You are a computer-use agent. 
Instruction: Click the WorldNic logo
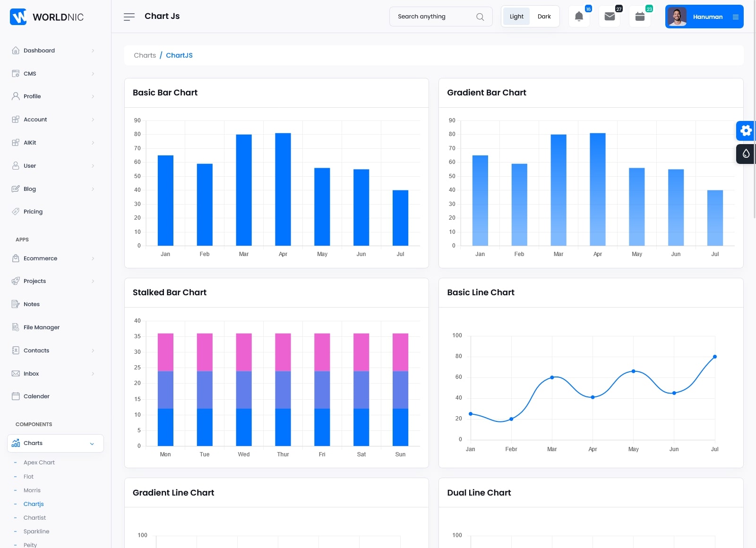46,17
